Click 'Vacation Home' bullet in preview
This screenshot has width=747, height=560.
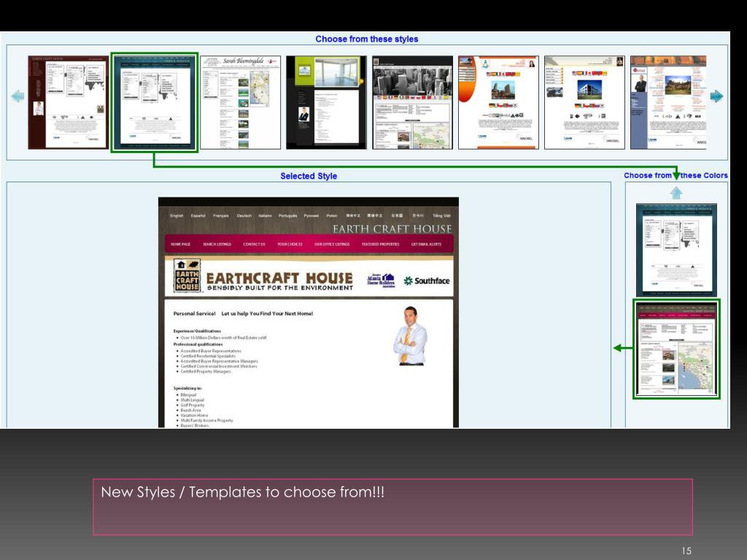(194, 415)
